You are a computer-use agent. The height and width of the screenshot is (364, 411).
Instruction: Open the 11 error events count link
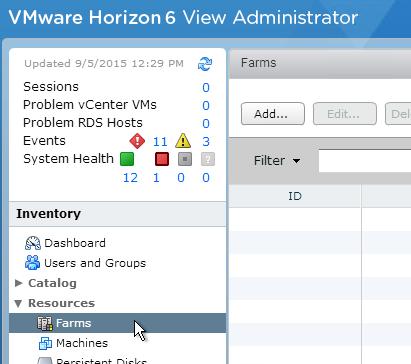pos(160,142)
